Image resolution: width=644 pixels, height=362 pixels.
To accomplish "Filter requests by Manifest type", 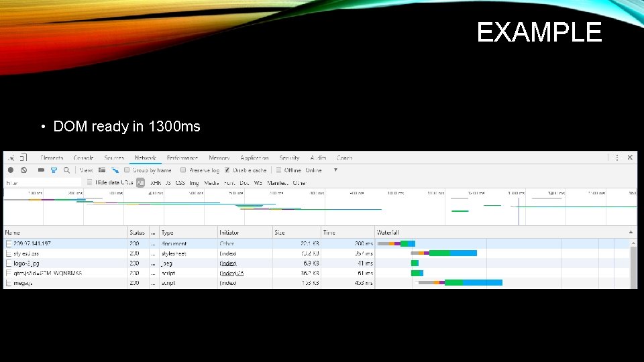I will (x=277, y=183).
